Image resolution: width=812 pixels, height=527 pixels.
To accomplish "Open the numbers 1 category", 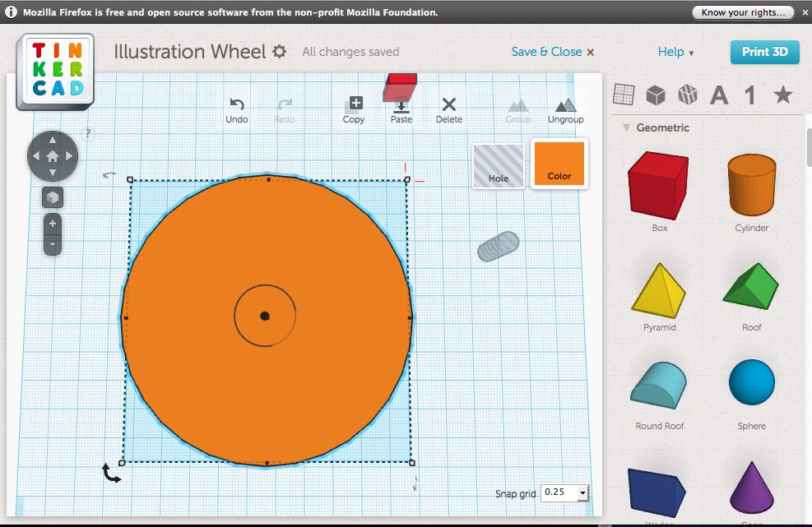I will point(750,95).
